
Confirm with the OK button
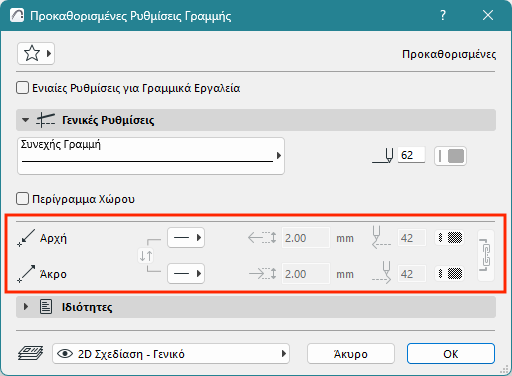pos(451,354)
